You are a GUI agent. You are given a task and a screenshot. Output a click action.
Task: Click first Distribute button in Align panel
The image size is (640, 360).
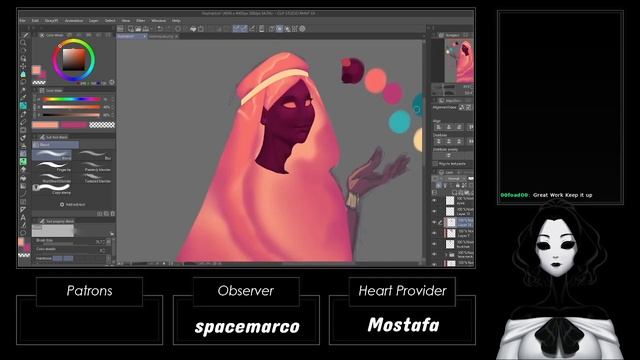pos(439,141)
